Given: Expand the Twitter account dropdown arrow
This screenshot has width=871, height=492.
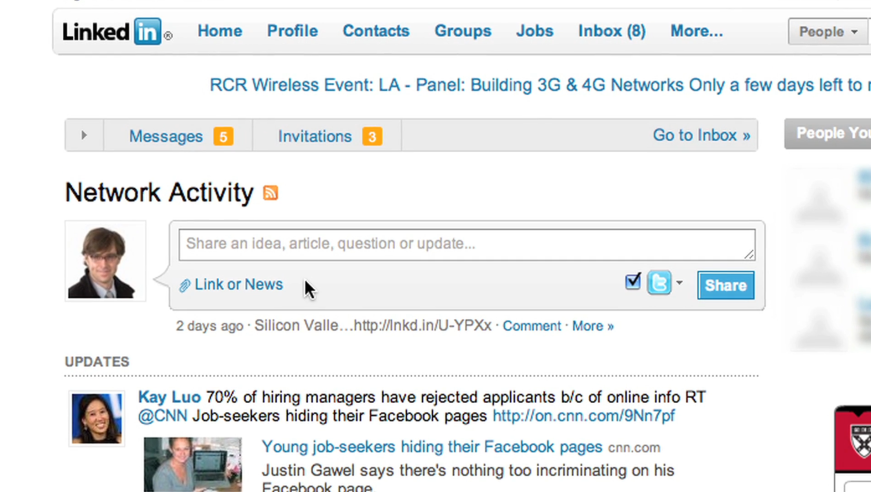Looking at the screenshot, I should pos(680,283).
